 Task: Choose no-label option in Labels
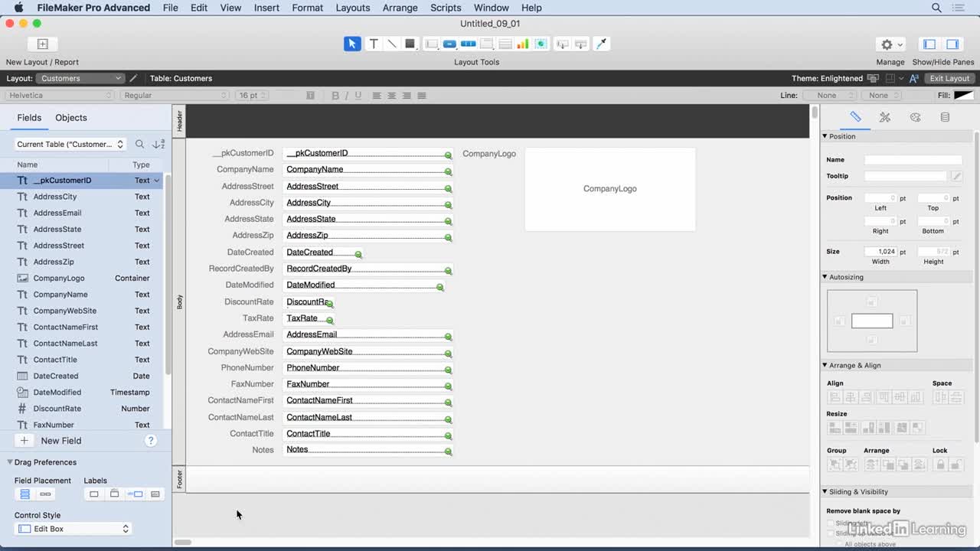(x=94, y=494)
